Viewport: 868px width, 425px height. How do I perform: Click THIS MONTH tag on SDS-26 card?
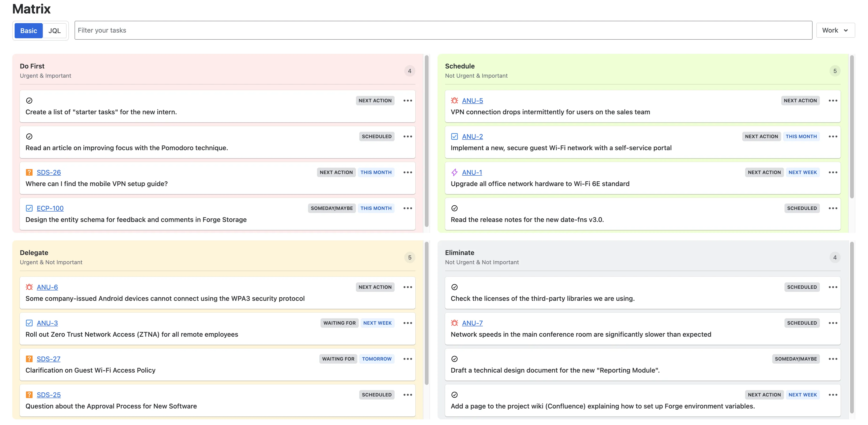point(376,172)
